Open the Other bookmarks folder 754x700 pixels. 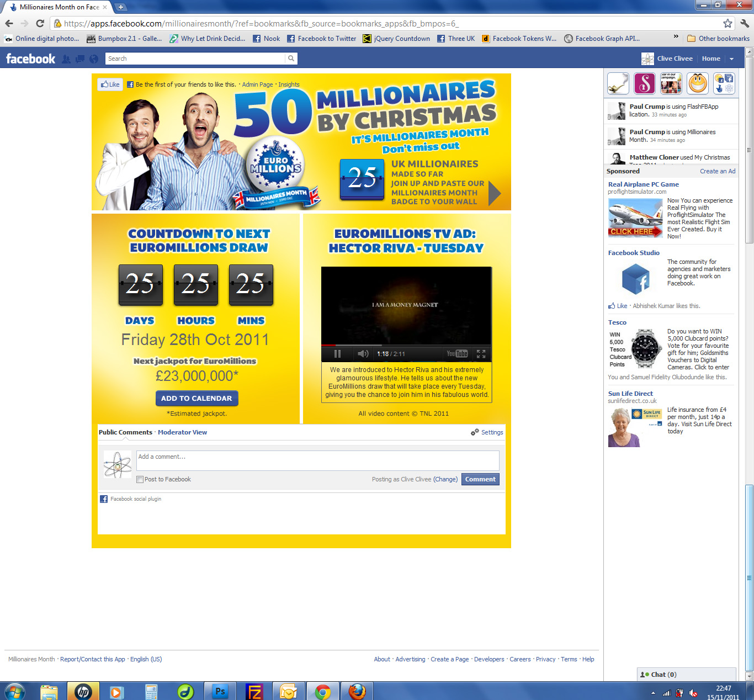pos(718,39)
